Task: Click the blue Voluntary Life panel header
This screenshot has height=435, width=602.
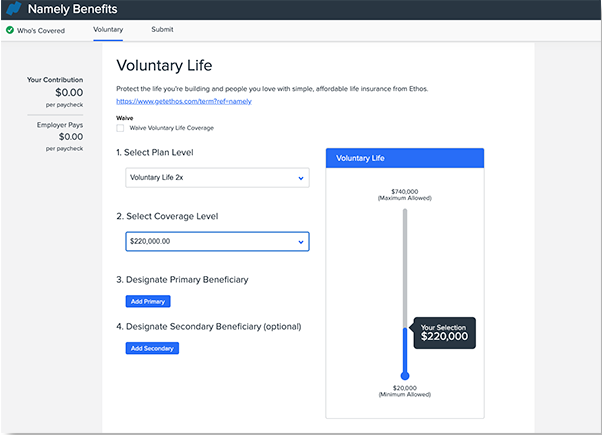Action: pyautogui.click(x=404, y=158)
